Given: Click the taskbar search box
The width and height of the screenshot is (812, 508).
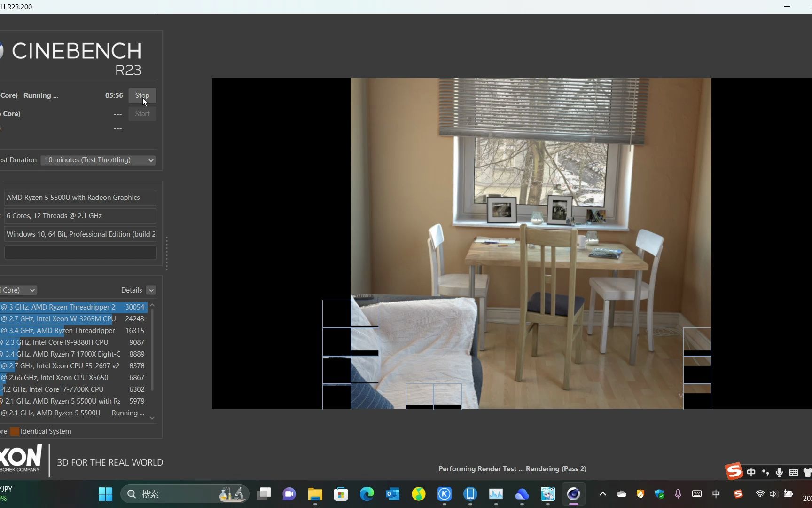Looking at the screenshot, I should 185,494.
